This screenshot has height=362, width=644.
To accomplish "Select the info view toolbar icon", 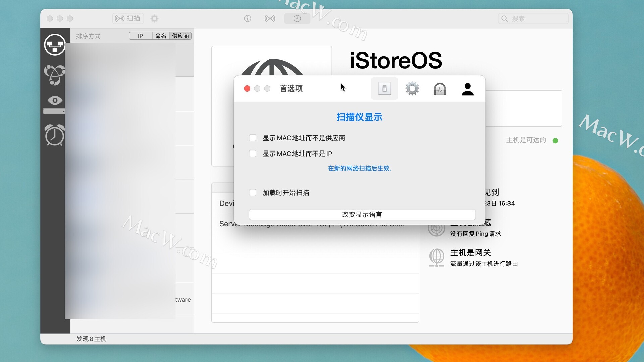I will (248, 18).
